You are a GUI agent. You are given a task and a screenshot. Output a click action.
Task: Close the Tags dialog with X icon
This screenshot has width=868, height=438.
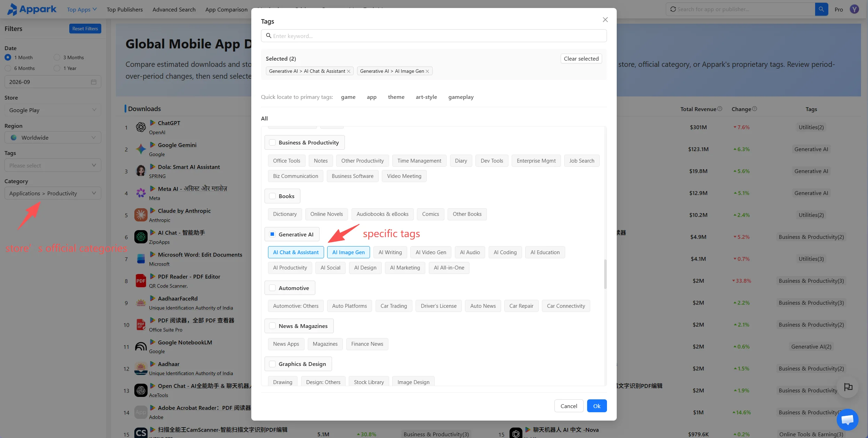click(x=605, y=20)
